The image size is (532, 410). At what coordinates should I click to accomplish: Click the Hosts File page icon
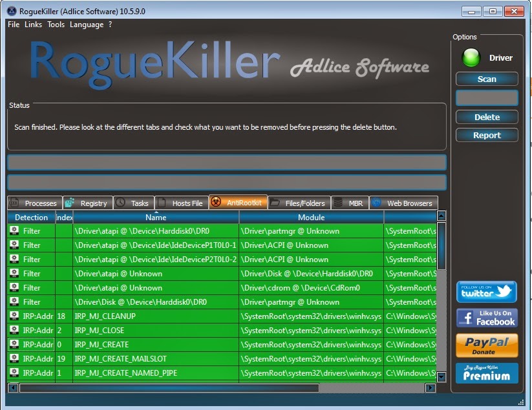pyautogui.click(x=162, y=203)
